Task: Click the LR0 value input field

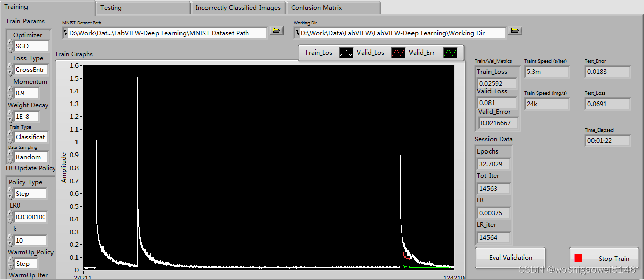Action: coord(30,217)
